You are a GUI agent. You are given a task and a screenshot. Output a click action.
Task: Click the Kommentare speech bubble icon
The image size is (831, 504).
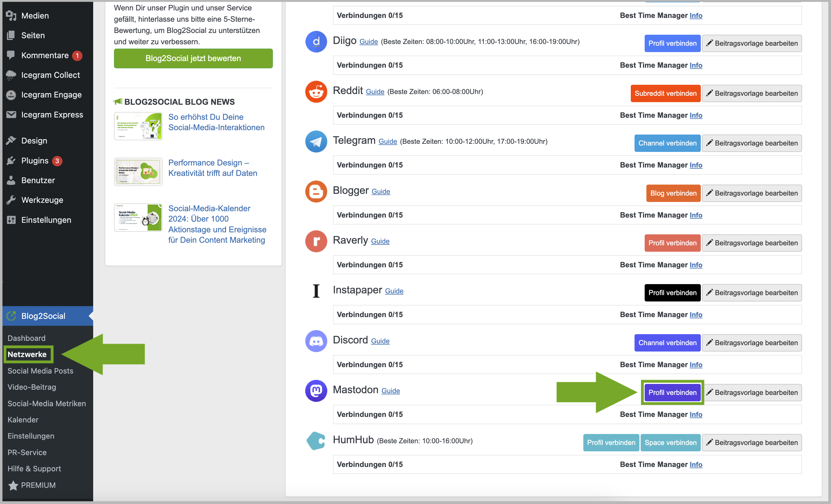tap(11, 55)
